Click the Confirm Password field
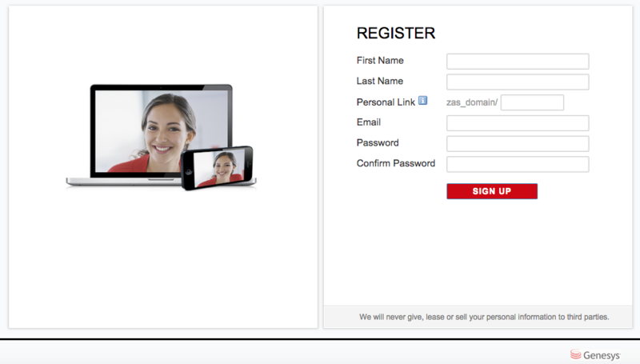The width and height of the screenshot is (640, 364). [518, 164]
